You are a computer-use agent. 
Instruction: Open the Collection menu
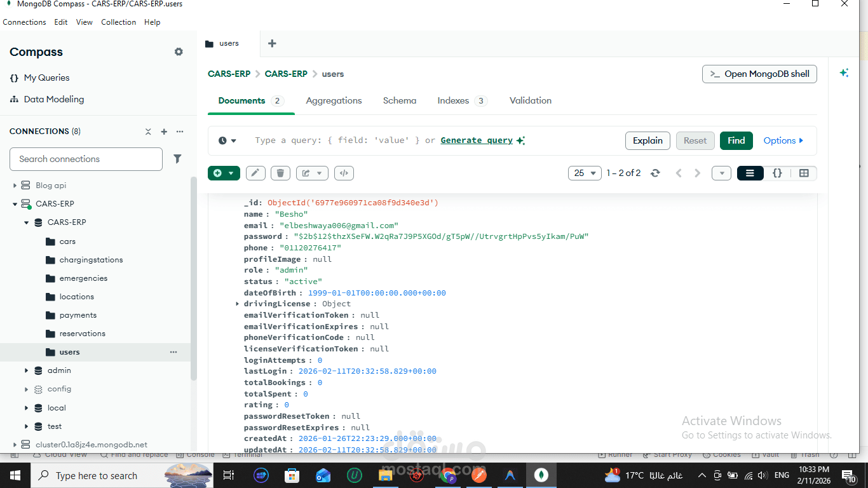(119, 22)
